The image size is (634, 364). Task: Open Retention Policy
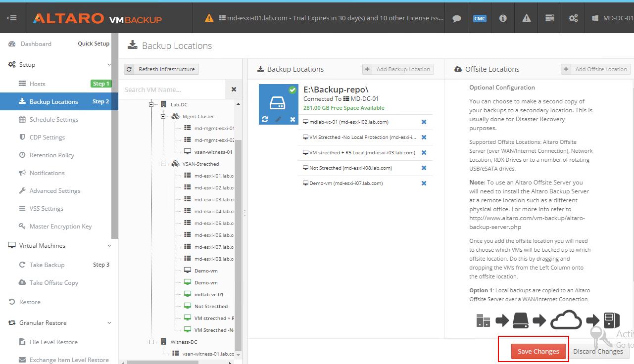pos(51,155)
